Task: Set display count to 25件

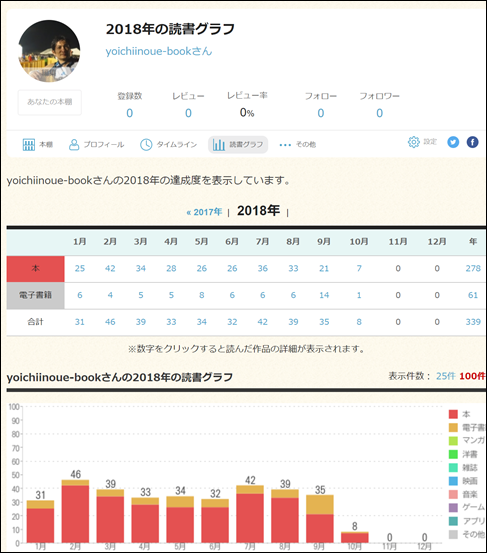Action: click(446, 376)
